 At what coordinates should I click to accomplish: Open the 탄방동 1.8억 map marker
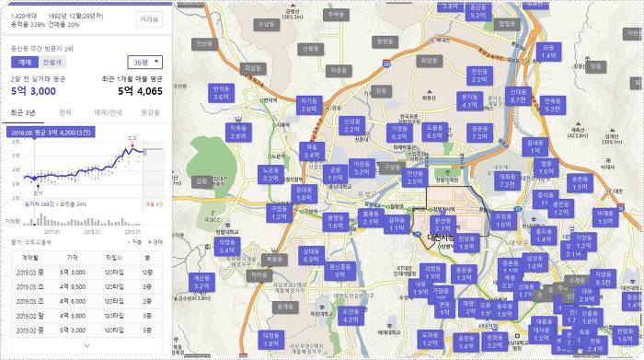pyautogui.click(x=466, y=242)
